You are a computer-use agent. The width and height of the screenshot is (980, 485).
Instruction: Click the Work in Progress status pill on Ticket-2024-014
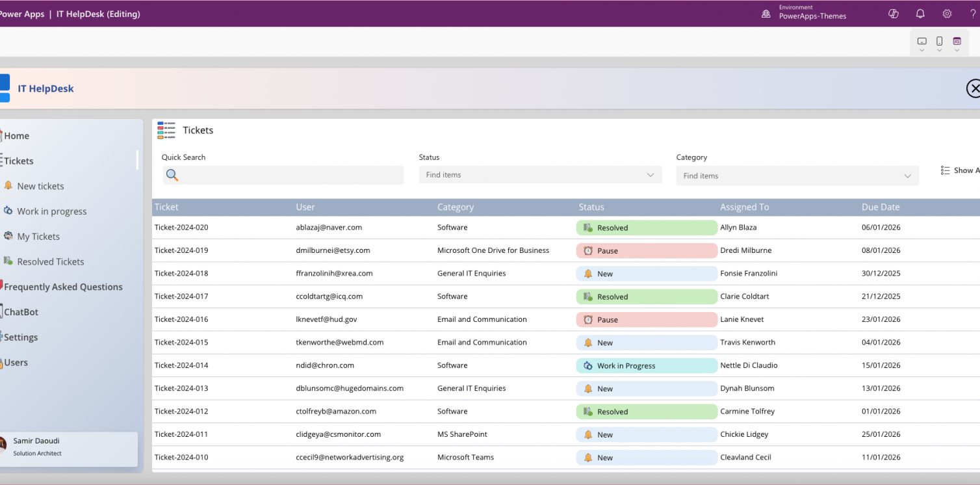[x=647, y=365]
